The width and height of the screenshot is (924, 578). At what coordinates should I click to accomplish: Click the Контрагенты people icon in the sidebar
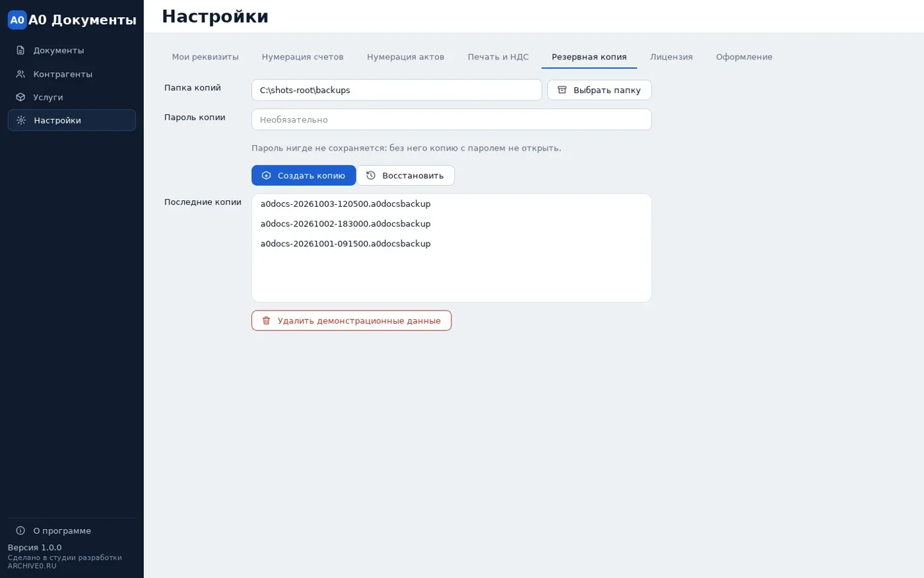[x=20, y=74]
